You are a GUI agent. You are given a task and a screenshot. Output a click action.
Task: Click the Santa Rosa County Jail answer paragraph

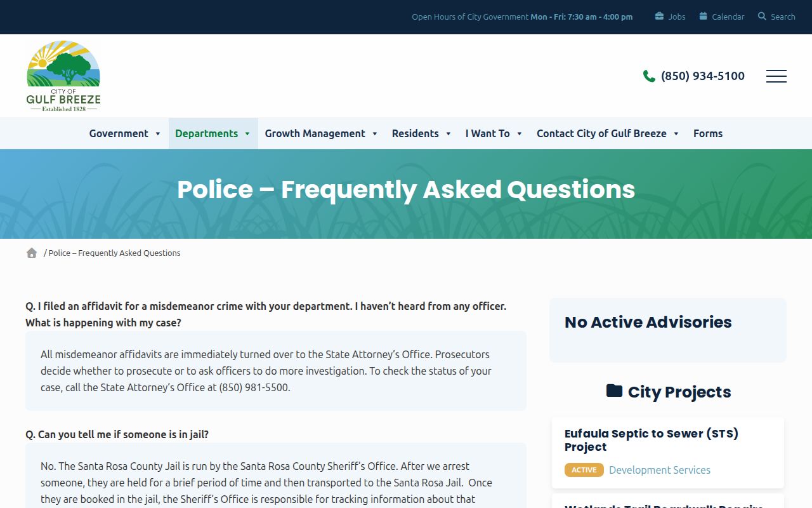pos(266,483)
